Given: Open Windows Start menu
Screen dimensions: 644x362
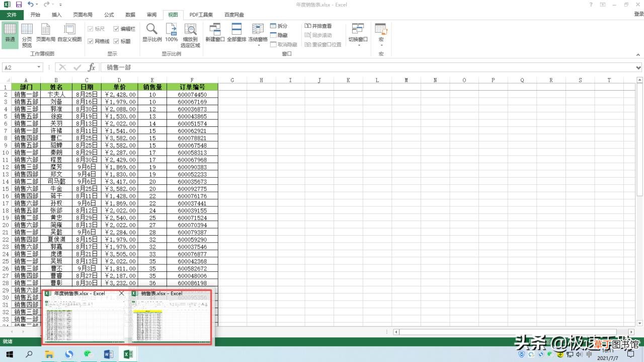Looking at the screenshot, I should [x=9, y=354].
